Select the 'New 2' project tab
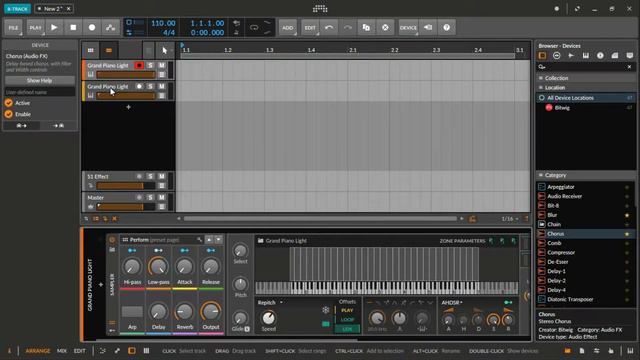The image size is (640, 360). (x=53, y=9)
